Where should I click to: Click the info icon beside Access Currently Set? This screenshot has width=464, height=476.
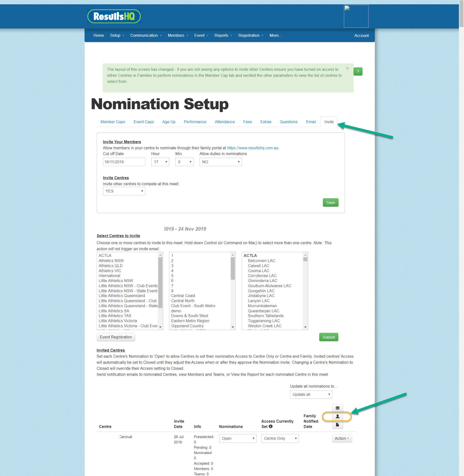270,426
